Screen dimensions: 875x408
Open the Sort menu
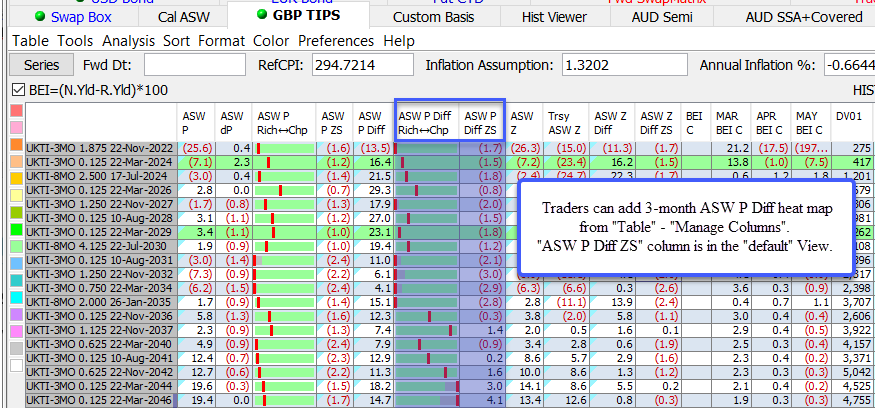coord(176,41)
